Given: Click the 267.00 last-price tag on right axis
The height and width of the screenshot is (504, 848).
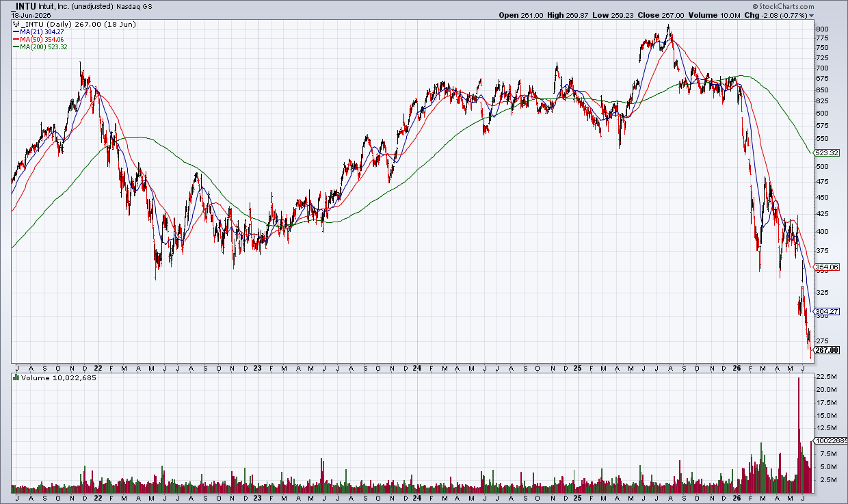Looking at the screenshot, I should tap(827, 350).
